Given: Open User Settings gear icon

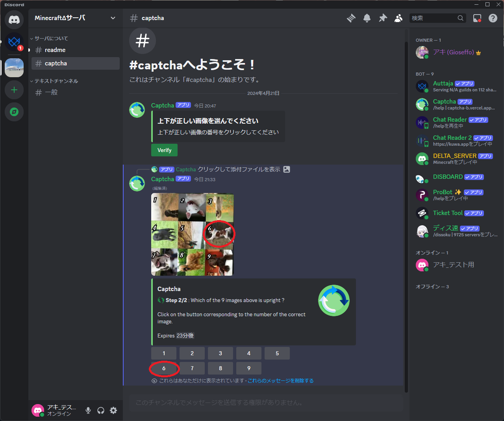Looking at the screenshot, I should click(113, 410).
